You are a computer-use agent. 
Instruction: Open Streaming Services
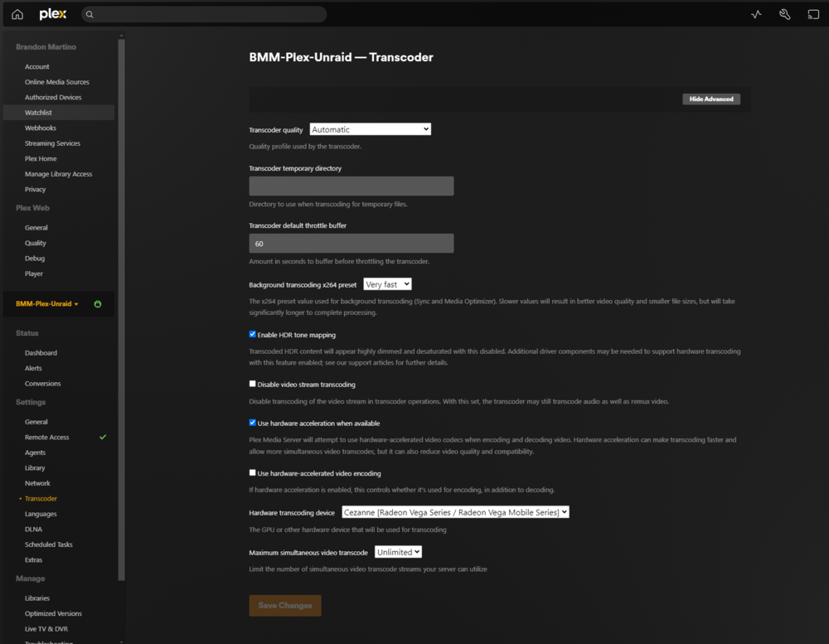(x=52, y=143)
